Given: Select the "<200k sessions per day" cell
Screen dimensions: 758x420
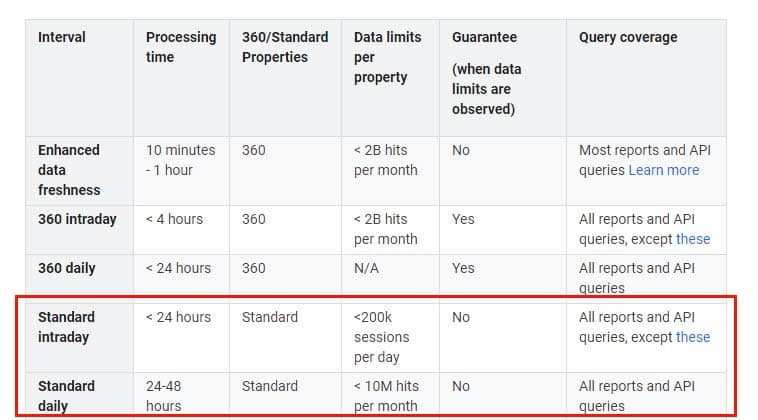Looking at the screenshot, I should pyautogui.click(x=381, y=337).
